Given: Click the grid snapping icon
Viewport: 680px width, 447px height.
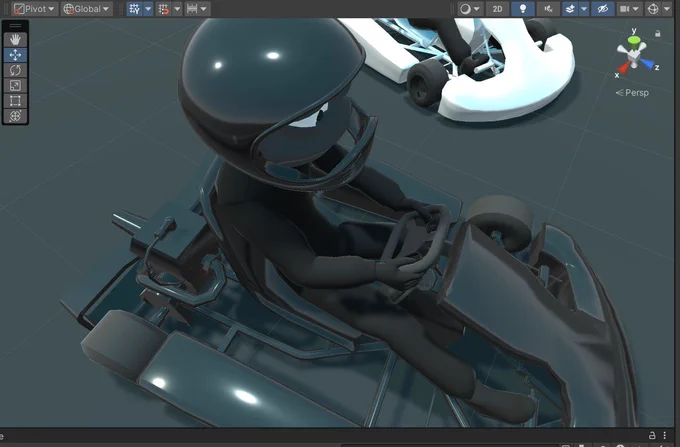Looking at the screenshot, I should click(x=134, y=9).
